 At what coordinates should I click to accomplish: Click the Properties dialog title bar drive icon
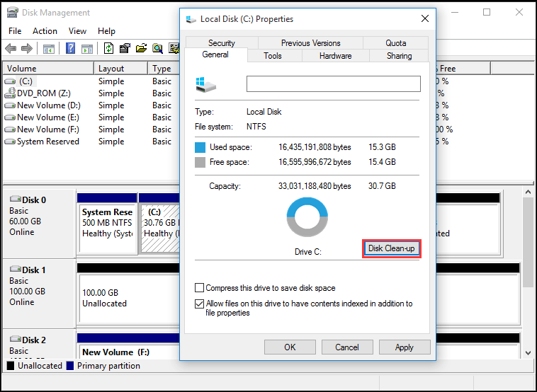tap(191, 19)
